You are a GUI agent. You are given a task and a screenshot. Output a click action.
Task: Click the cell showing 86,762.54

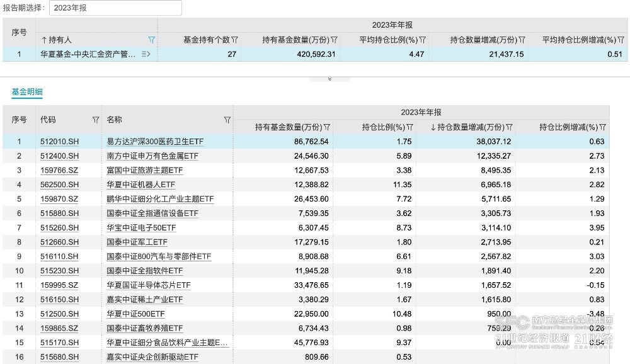click(x=311, y=142)
